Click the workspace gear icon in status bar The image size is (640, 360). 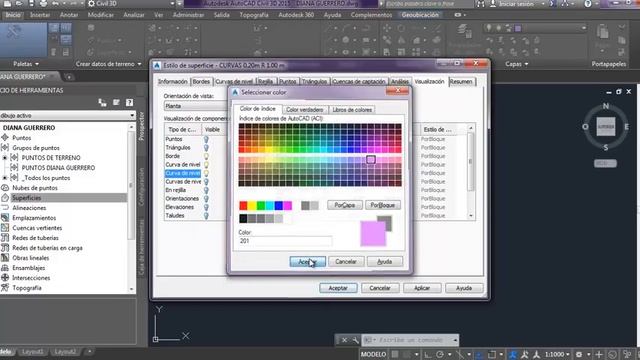coord(579,355)
